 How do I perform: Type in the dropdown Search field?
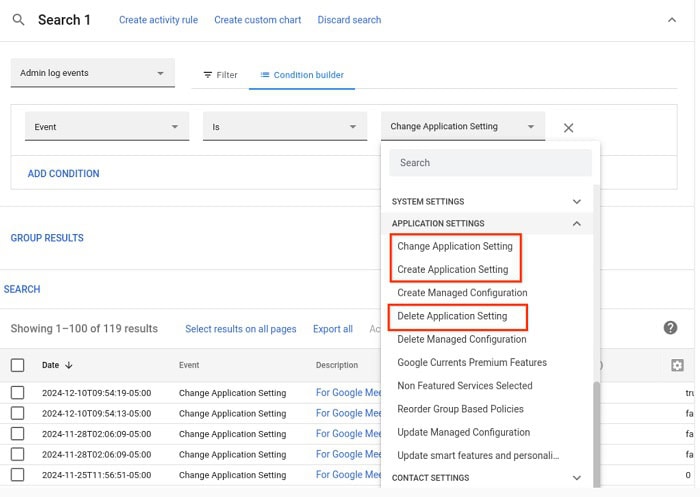pos(490,162)
